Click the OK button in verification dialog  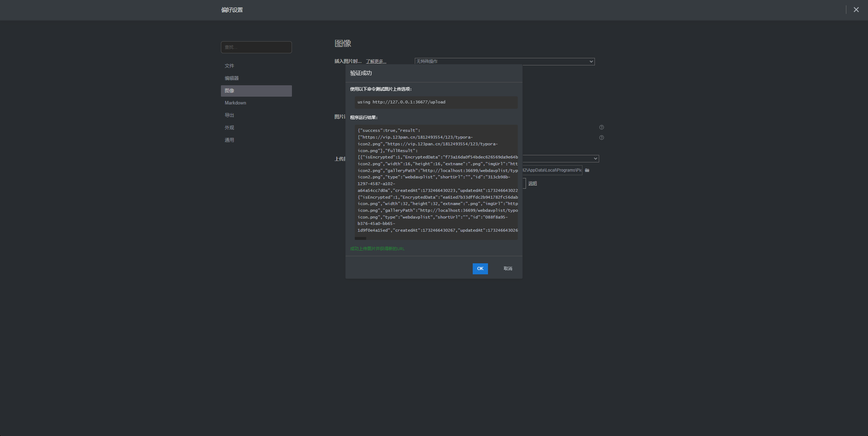coord(480,269)
